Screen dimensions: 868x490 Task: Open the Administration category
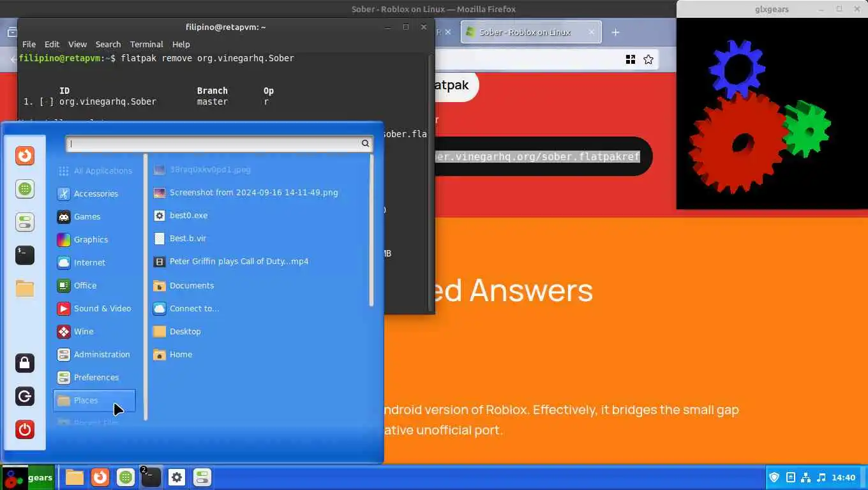[x=94, y=354]
